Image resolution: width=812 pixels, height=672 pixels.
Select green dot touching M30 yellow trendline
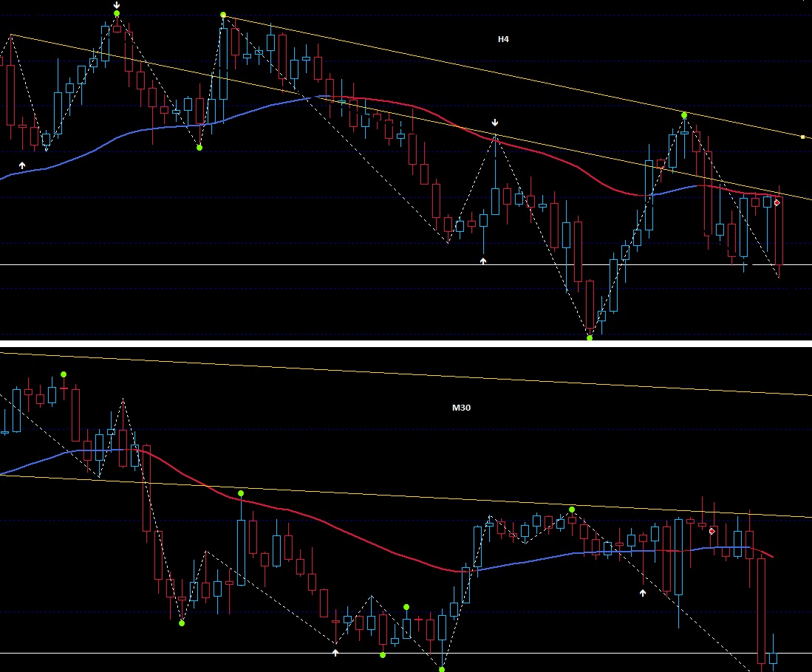point(572,510)
